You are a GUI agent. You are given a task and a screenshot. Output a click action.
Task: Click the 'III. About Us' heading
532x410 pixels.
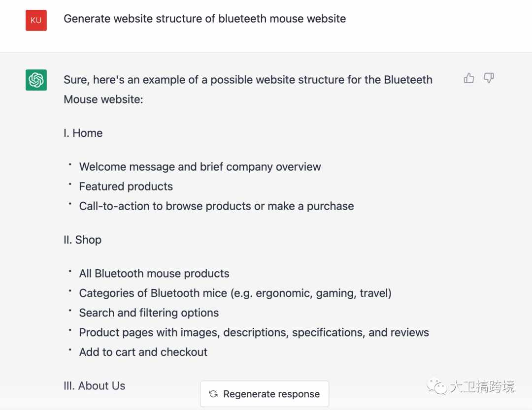(x=94, y=385)
